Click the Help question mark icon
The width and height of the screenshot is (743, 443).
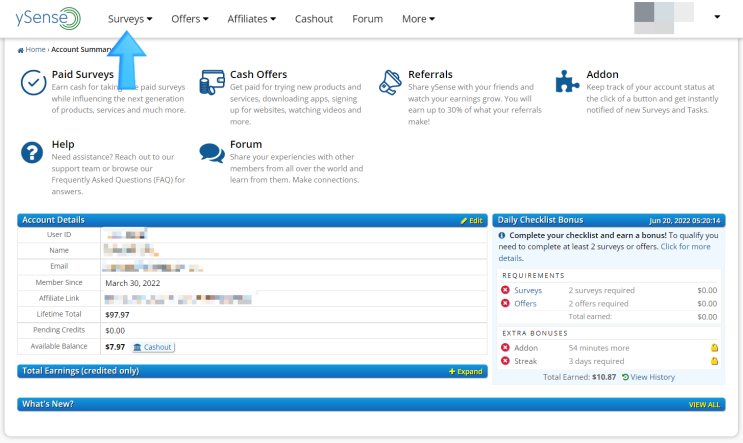click(32, 153)
